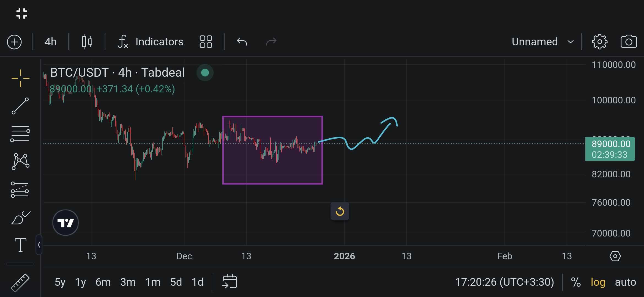Select the brush drawing tool
Screen dimensions: 644x297
point(20,218)
